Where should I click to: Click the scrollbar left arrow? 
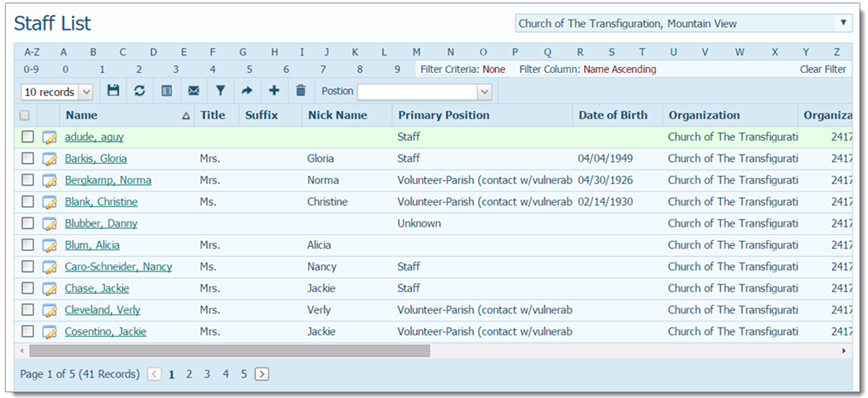coord(22,351)
